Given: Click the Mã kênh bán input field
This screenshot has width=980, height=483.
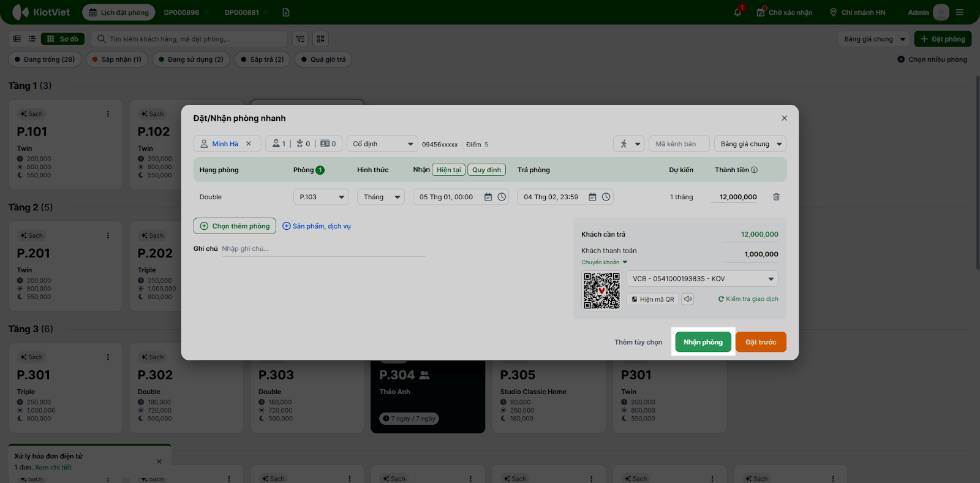Looking at the screenshot, I should (x=679, y=144).
